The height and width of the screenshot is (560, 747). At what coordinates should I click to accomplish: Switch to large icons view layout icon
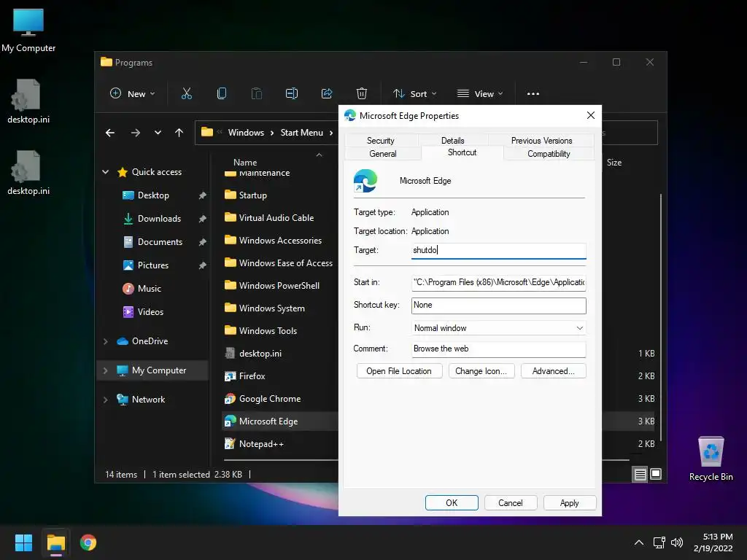point(656,474)
